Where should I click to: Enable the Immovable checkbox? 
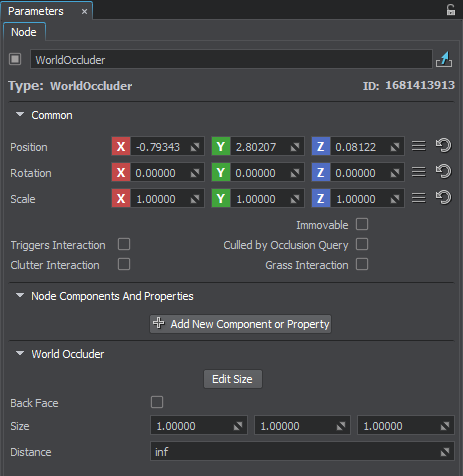pyautogui.click(x=362, y=224)
